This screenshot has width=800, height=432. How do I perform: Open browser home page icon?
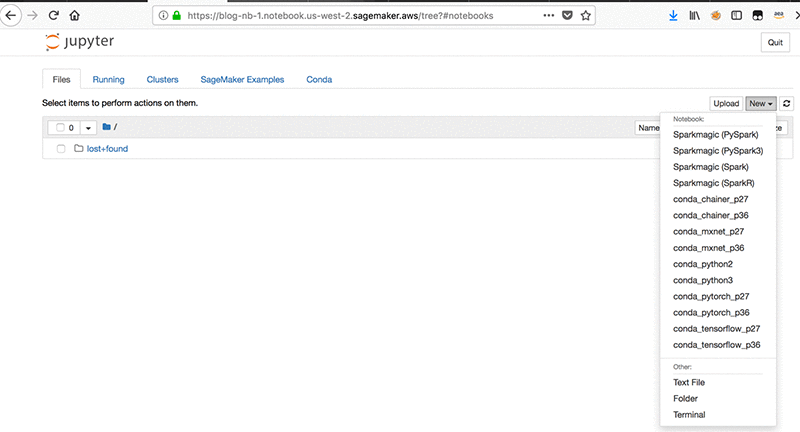tap(74, 15)
